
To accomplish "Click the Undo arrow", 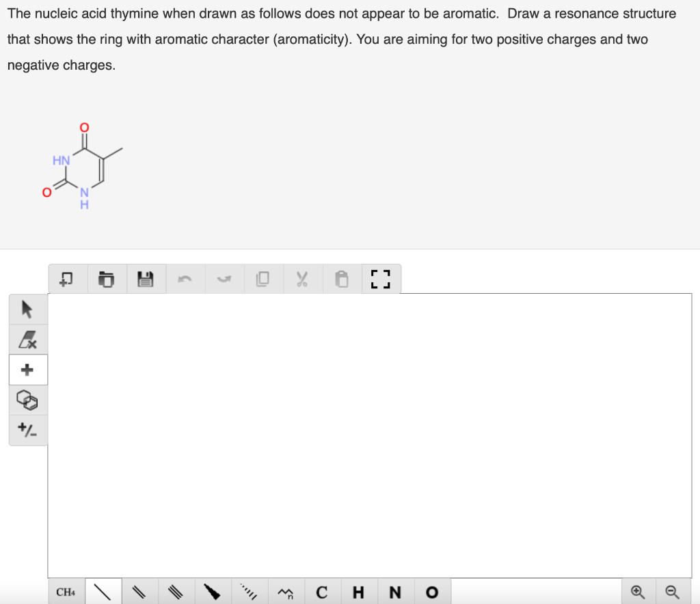I will click(184, 278).
